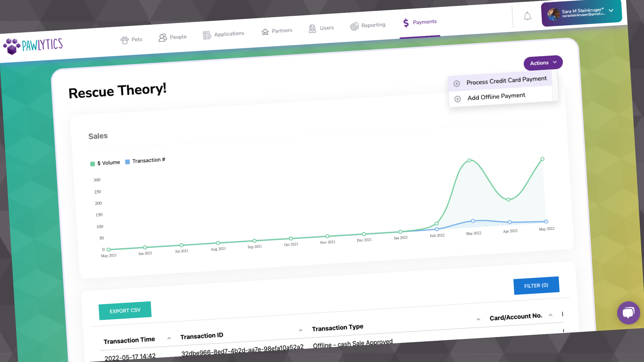The height and width of the screenshot is (362, 644).
Task: Click sort arrow next to Transaction ID
Action: click(x=301, y=330)
